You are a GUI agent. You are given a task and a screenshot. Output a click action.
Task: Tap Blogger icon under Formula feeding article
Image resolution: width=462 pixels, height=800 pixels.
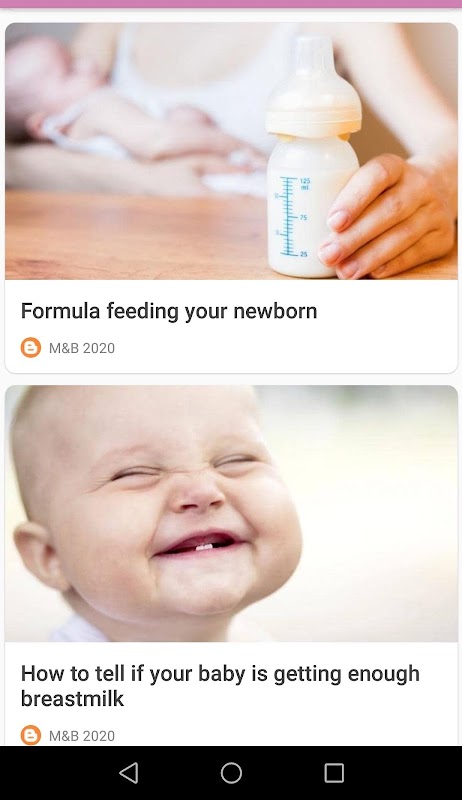31,347
